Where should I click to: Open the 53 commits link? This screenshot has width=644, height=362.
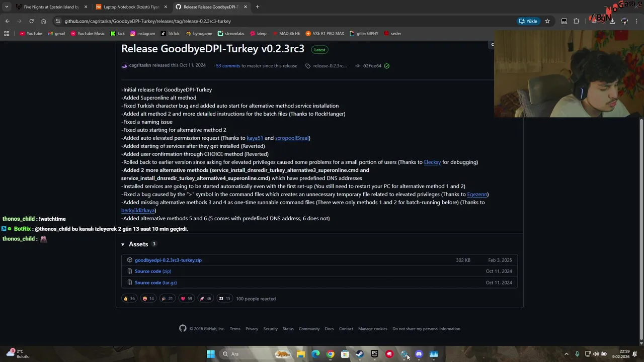point(228,66)
